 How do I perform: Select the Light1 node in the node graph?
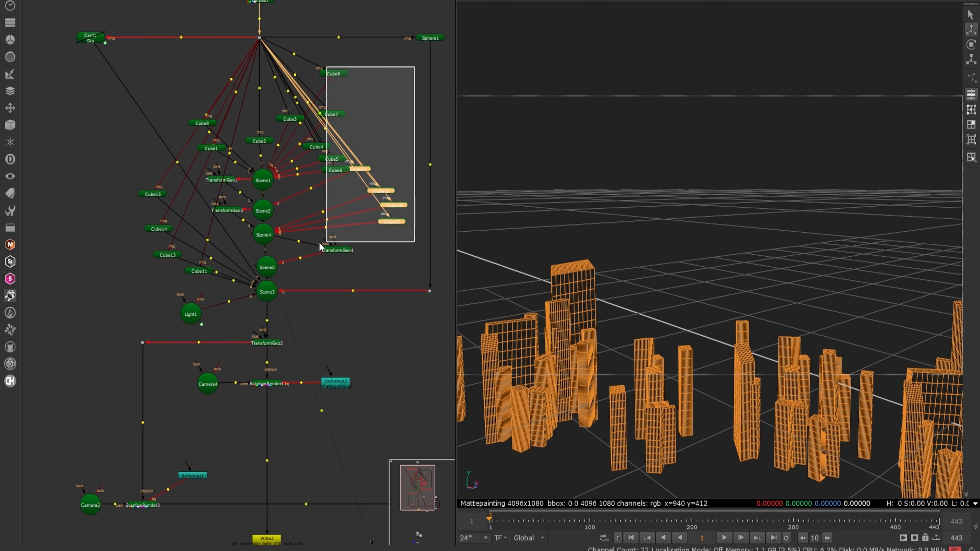pos(190,314)
